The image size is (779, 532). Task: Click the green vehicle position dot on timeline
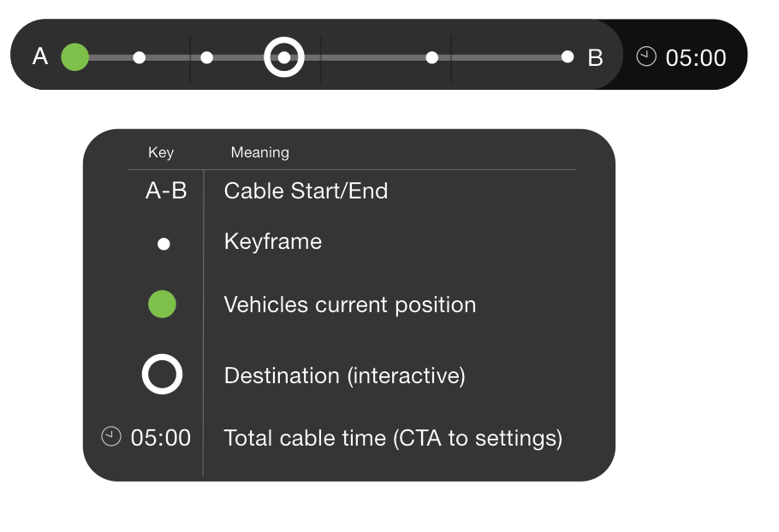75,57
